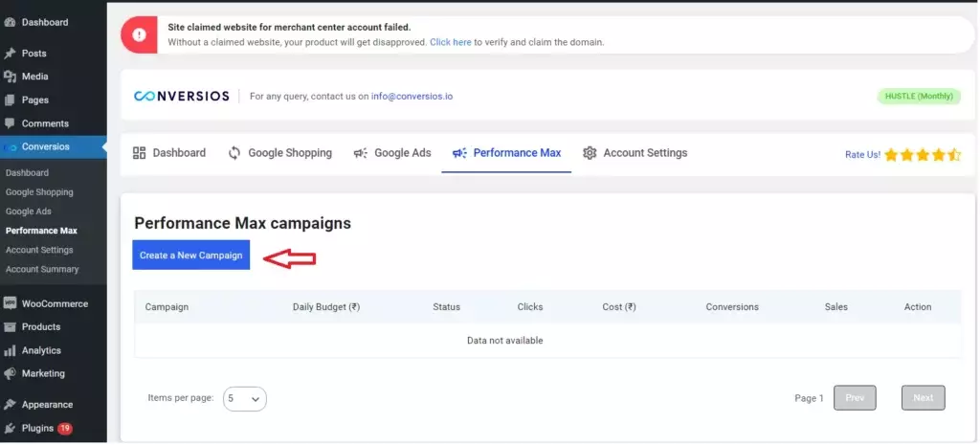Open the Account Settings tab
Screen dimensions: 980x445
(635, 153)
